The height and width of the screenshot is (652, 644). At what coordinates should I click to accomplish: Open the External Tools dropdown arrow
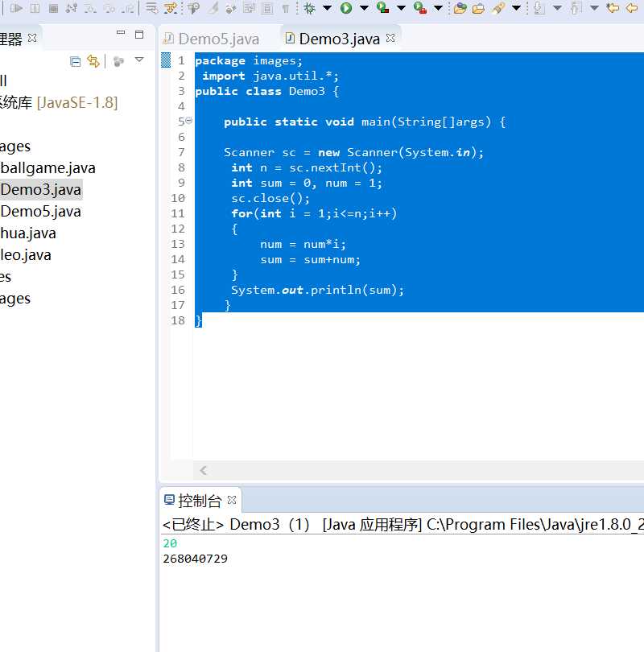click(438, 8)
